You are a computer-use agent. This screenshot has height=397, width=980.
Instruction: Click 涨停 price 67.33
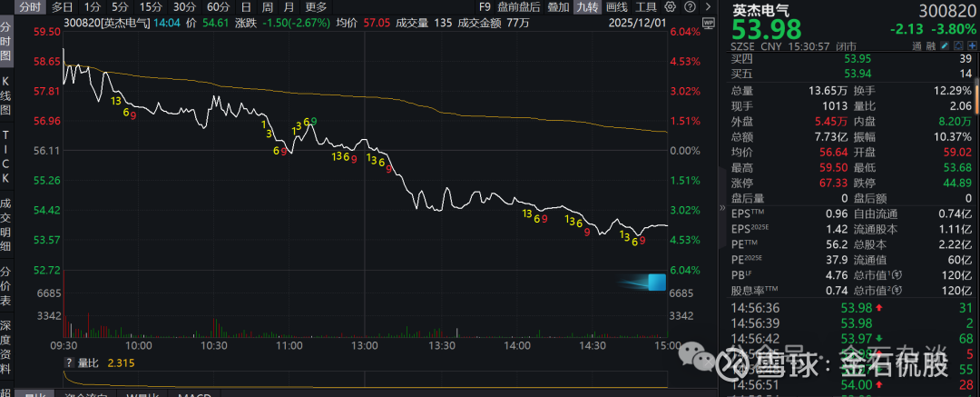835,184
